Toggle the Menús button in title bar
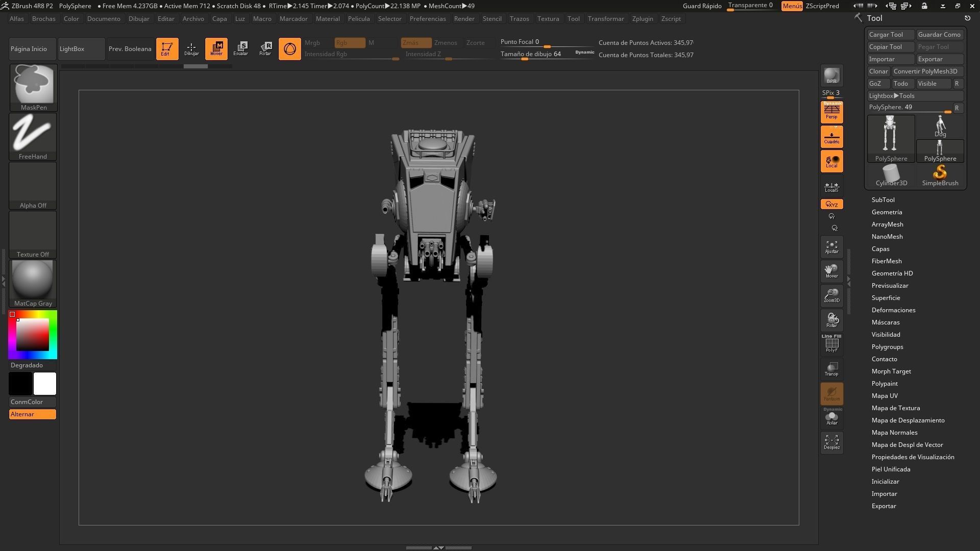This screenshot has width=980, height=551. pos(792,6)
